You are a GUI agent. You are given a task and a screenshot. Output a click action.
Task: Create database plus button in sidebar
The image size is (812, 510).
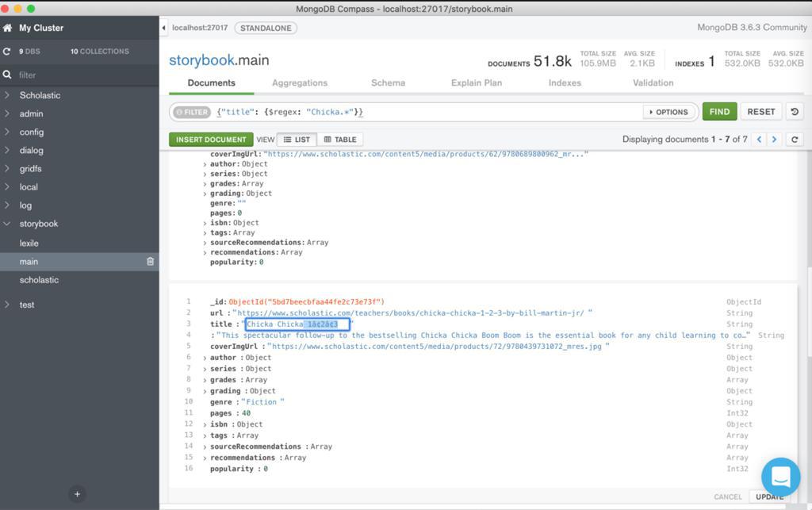[77, 494]
